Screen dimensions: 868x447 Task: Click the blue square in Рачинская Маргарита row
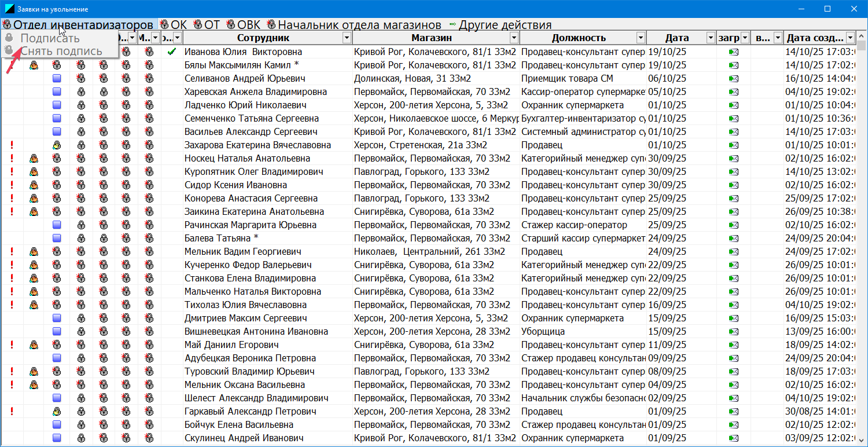point(57,225)
